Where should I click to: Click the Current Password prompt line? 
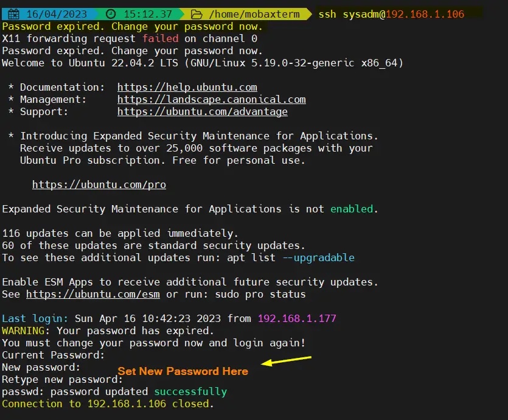[53, 355]
